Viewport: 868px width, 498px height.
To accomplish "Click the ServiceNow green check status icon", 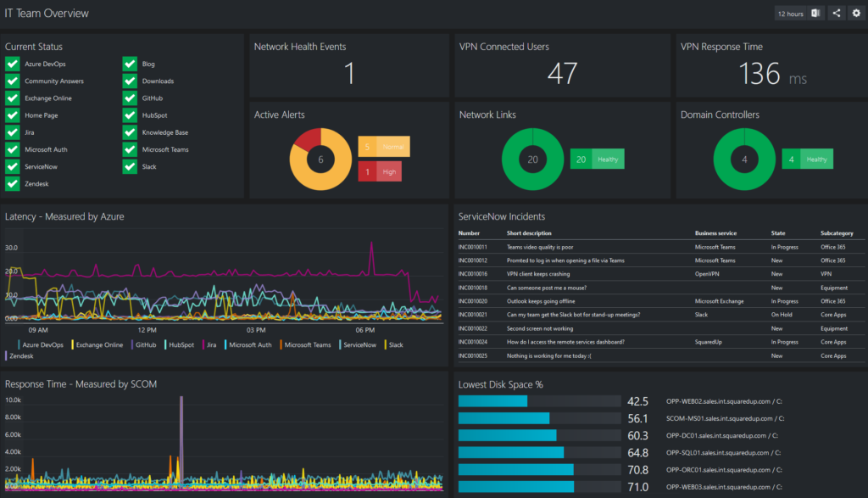I will coord(12,167).
